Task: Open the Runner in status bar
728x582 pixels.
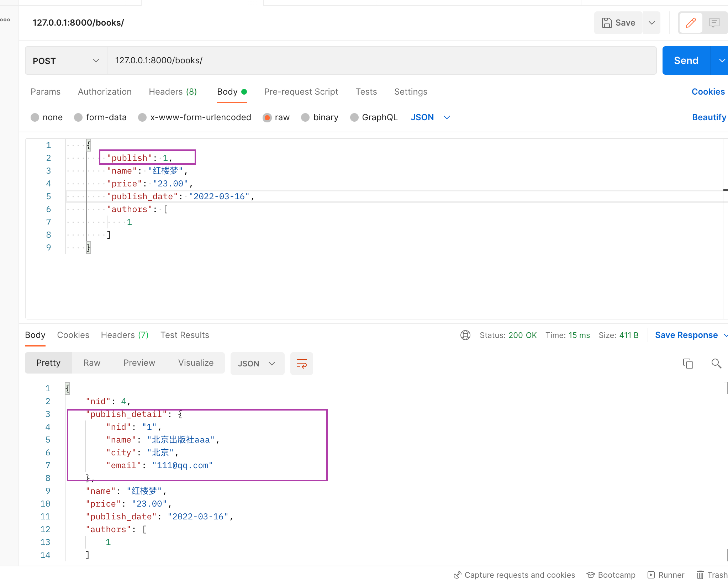Action: coord(666,575)
